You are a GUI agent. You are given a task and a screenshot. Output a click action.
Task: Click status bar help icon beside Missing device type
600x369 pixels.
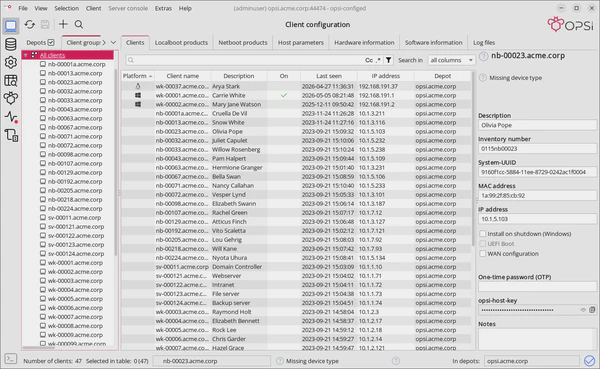280,361
